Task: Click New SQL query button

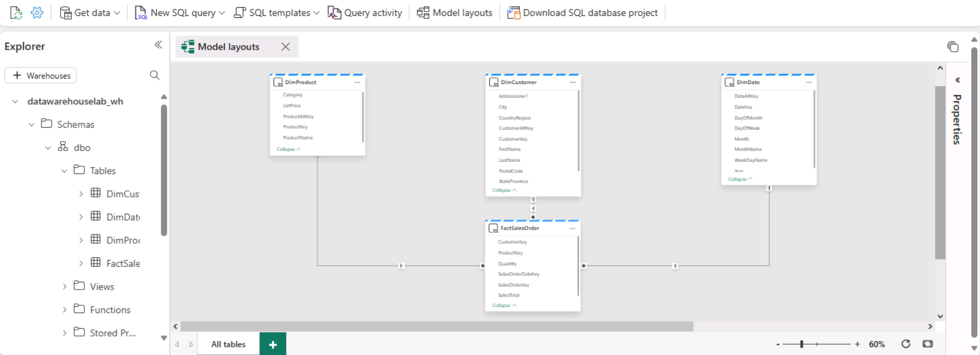Action: coord(175,13)
